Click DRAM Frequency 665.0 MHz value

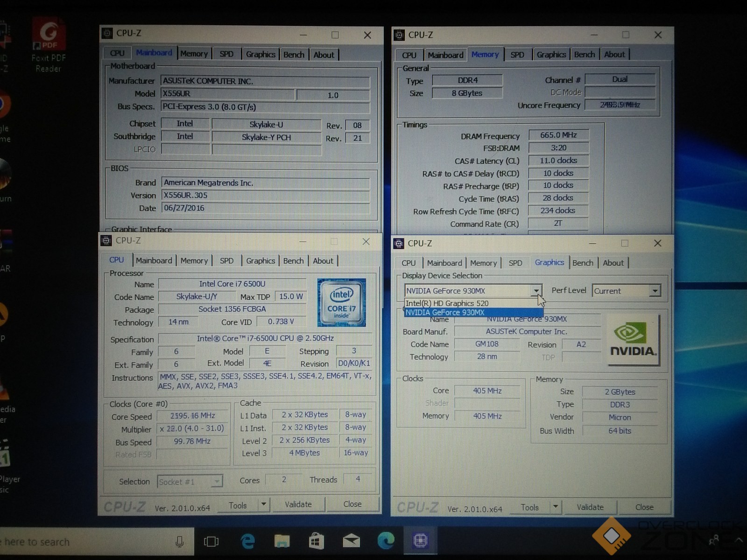click(x=558, y=135)
